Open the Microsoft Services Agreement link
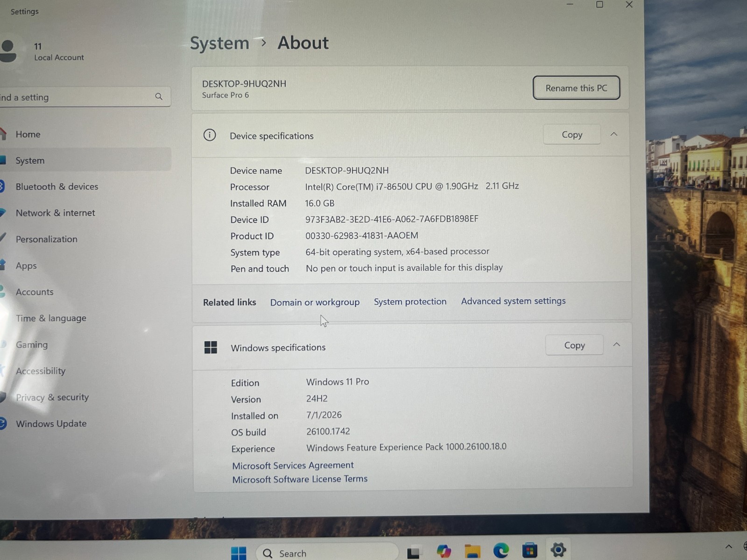 [x=293, y=465]
